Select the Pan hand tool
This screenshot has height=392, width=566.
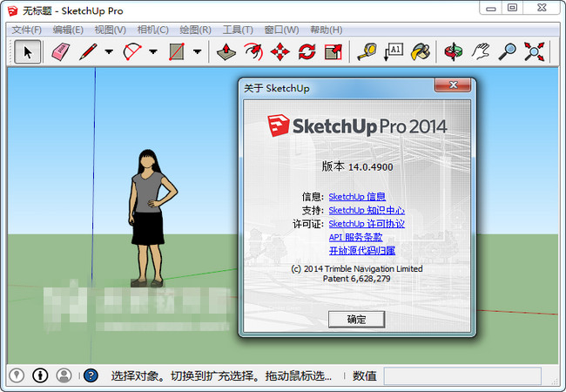coord(481,52)
